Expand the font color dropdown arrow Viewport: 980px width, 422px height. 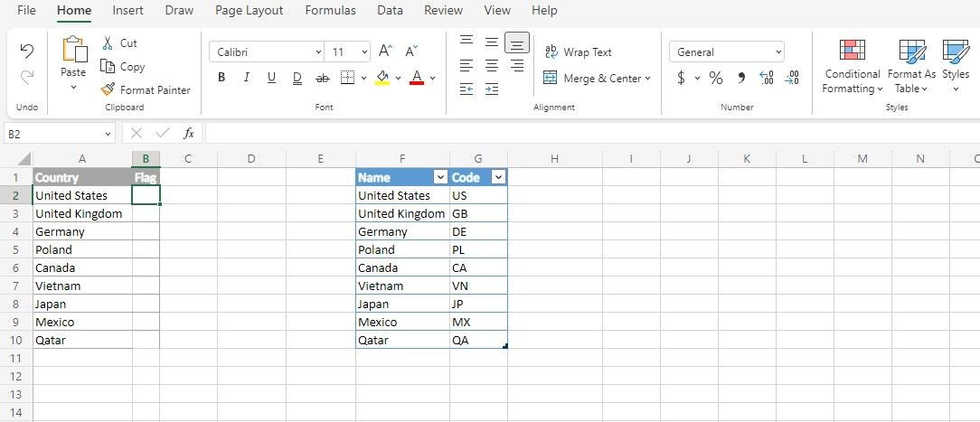tap(432, 78)
